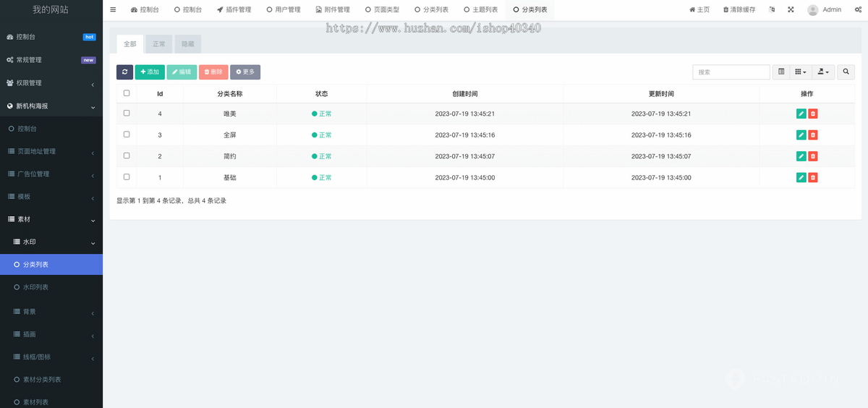
Task: Switch to the 全部 filter tab
Action: (130, 43)
